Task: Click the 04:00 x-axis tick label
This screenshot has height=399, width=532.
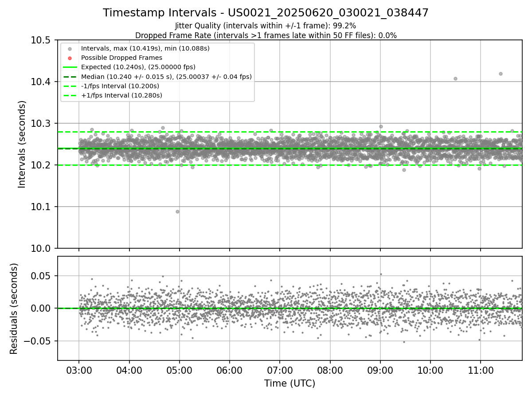Action: 129,370
